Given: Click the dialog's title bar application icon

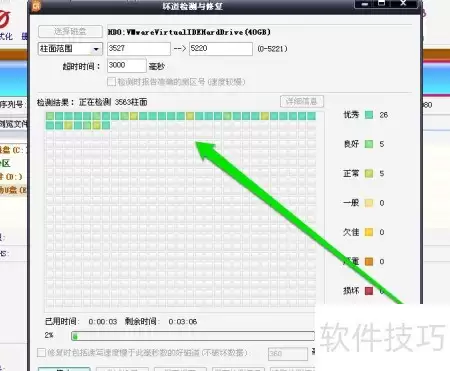Looking at the screenshot, I should point(36,5).
